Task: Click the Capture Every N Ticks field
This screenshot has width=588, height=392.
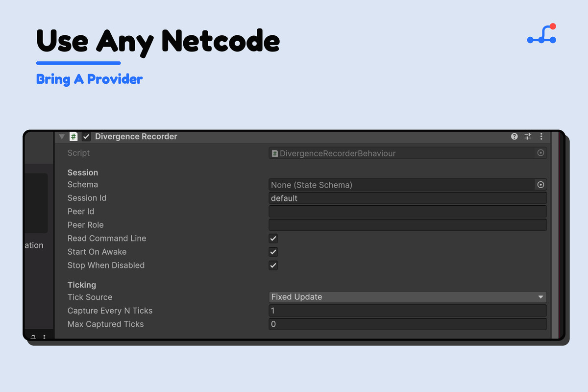Action: point(408,311)
